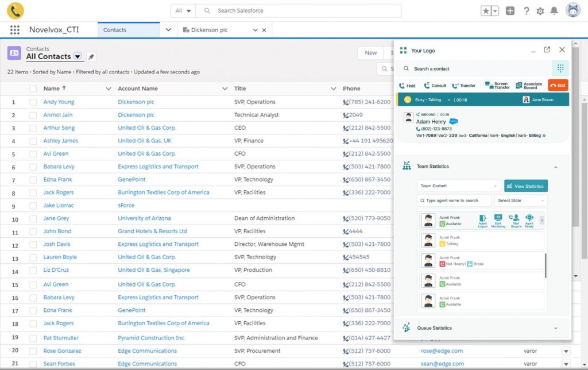Image resolution: width=588 pixels, height=370 pixels.
Task: Click the phone icon next to Andy Young's number
Action: [345, 102]
